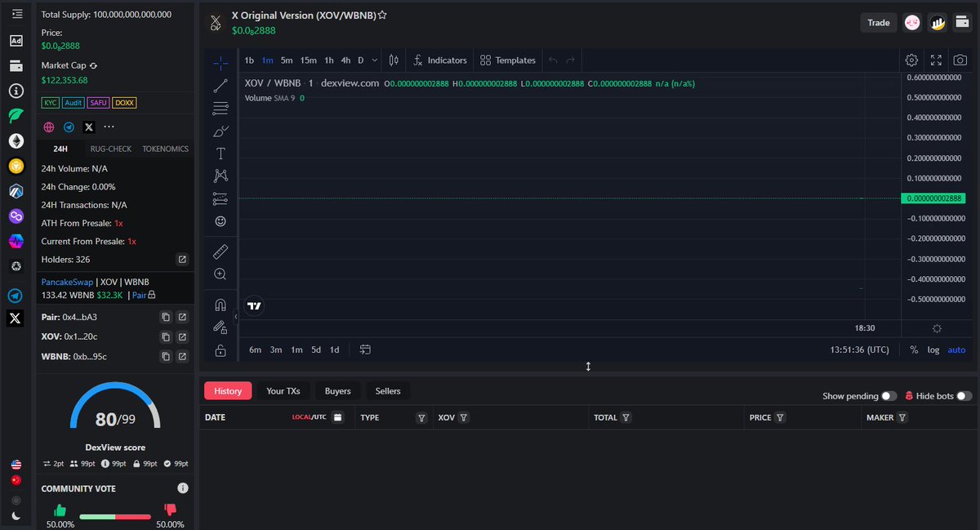Open the Templates dropdown
Screen dimensions: 980x530
[508, 60]
